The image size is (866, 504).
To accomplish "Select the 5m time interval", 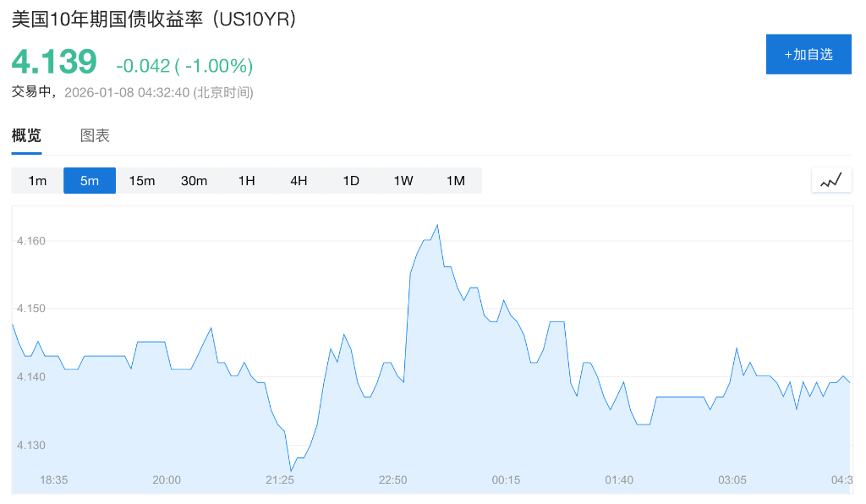I will 90,180.
